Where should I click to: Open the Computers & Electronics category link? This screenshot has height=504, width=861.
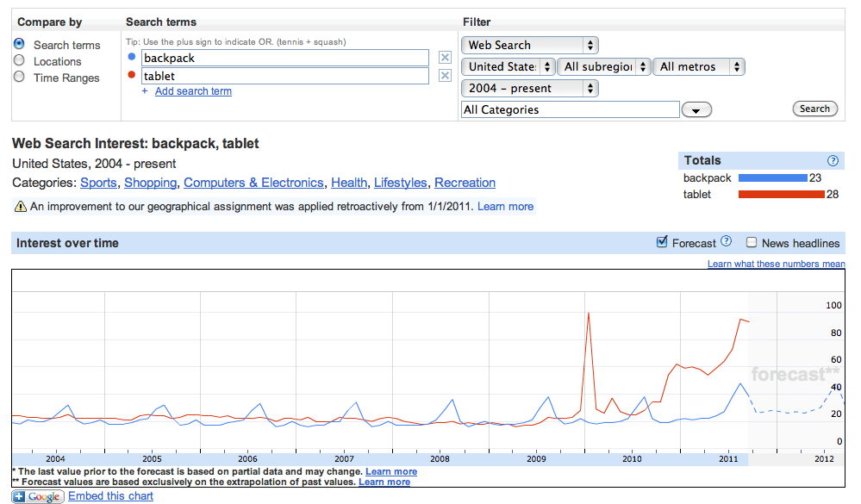[253, 183]
